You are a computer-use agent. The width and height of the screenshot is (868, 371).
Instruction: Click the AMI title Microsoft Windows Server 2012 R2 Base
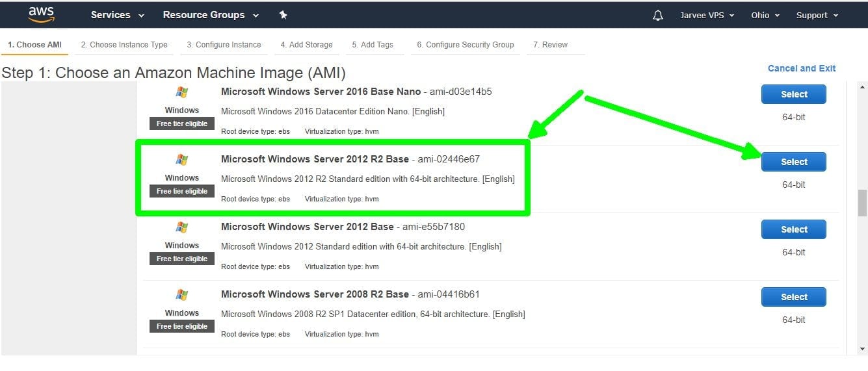(x=315, y=159)
